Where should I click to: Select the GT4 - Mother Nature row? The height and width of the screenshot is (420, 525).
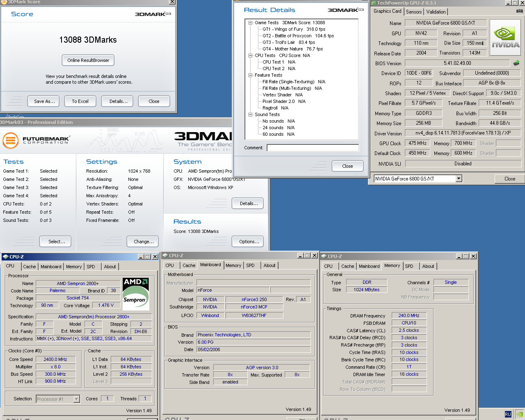(292, 49)
